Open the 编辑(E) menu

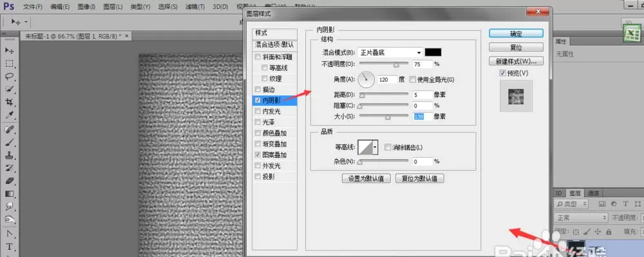click(60, 7)
